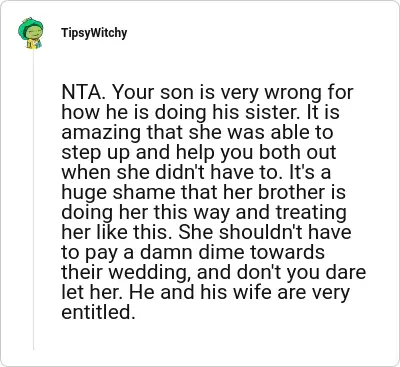Image resolution: width=400 pixels, height=367 pixels.
Task: Click the words "Your son is very wrong for"
Action: pyautogui.click(x=232, y=93)
